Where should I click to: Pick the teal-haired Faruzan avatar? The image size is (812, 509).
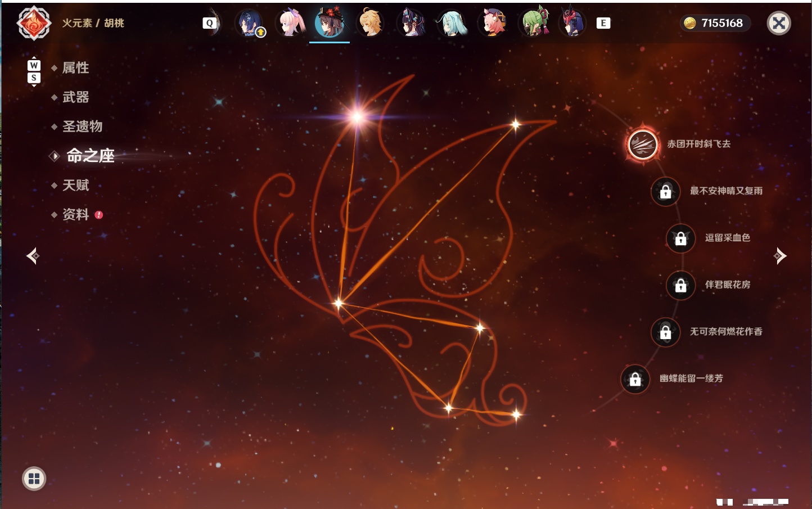453,23
